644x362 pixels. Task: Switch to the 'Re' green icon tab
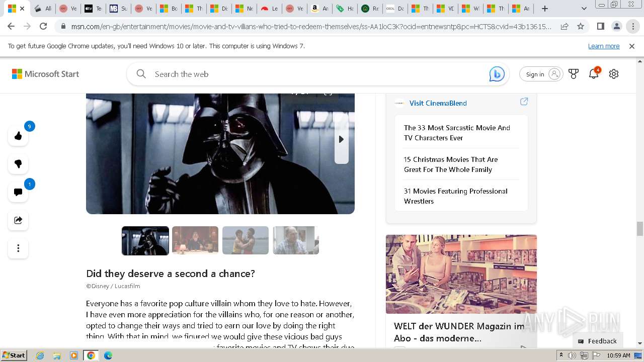point(370,9)
